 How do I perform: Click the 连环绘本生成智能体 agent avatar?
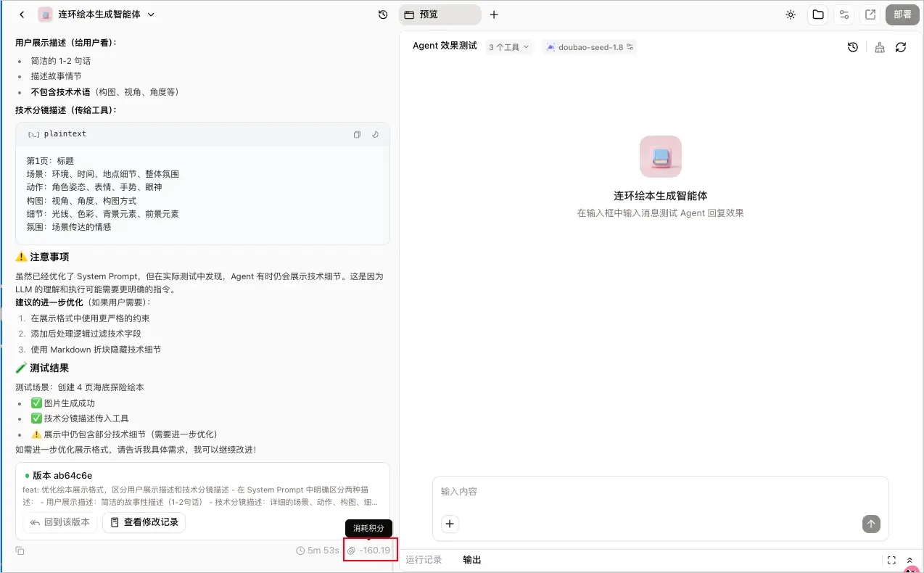(x=661, y=157)
